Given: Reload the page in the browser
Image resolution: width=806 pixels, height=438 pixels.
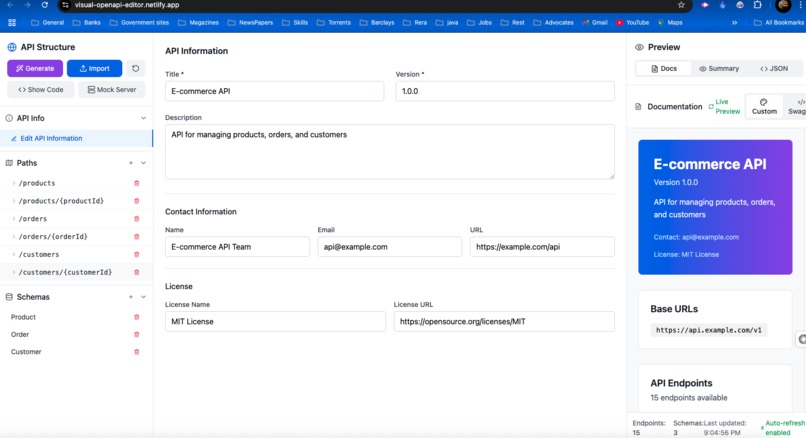Looking at the screenshot, I should tap(45, 5).
